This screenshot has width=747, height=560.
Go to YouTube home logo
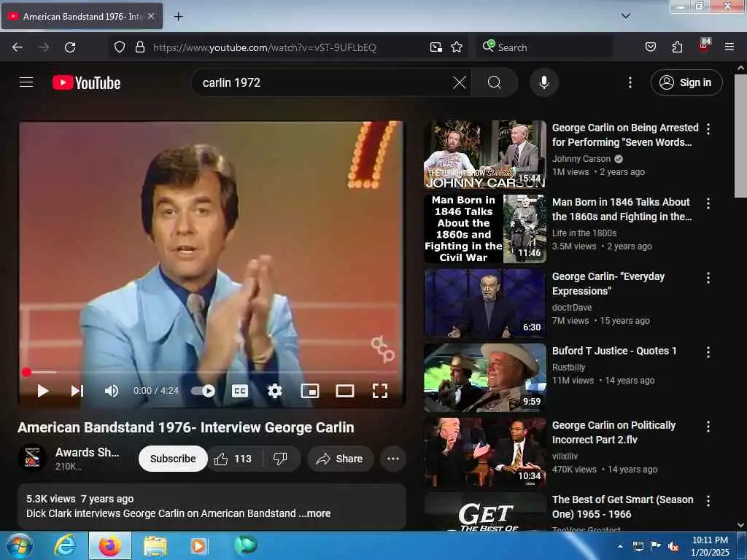point(86,82)
